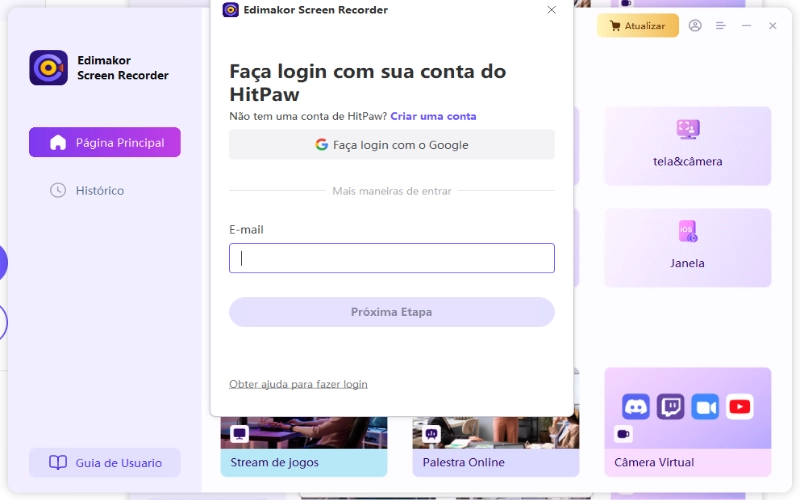Open the Guia de Usuario guide
Image resolution: width=800 pixels, height=500 pixels.
point(105,463)
